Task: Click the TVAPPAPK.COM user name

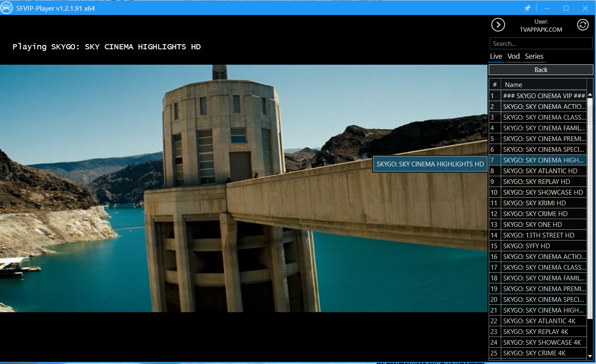Action: (541, 30)
